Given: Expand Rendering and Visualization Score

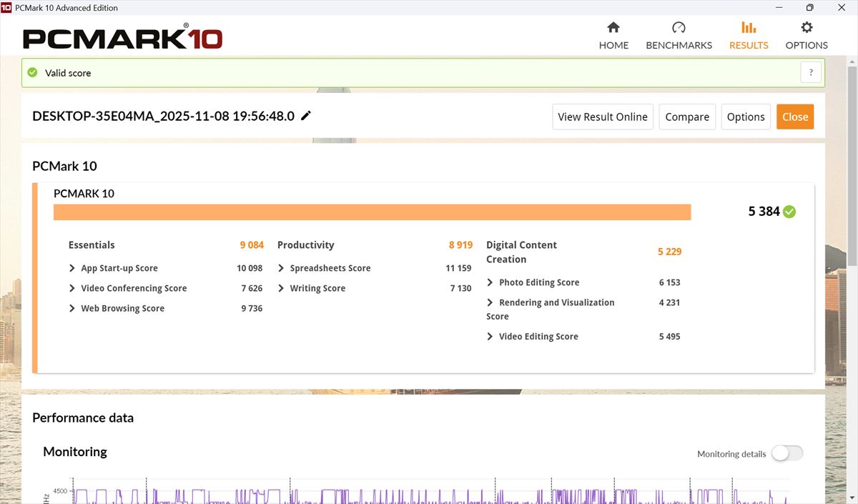Looking at the screenshot, I should coord(490,302).
